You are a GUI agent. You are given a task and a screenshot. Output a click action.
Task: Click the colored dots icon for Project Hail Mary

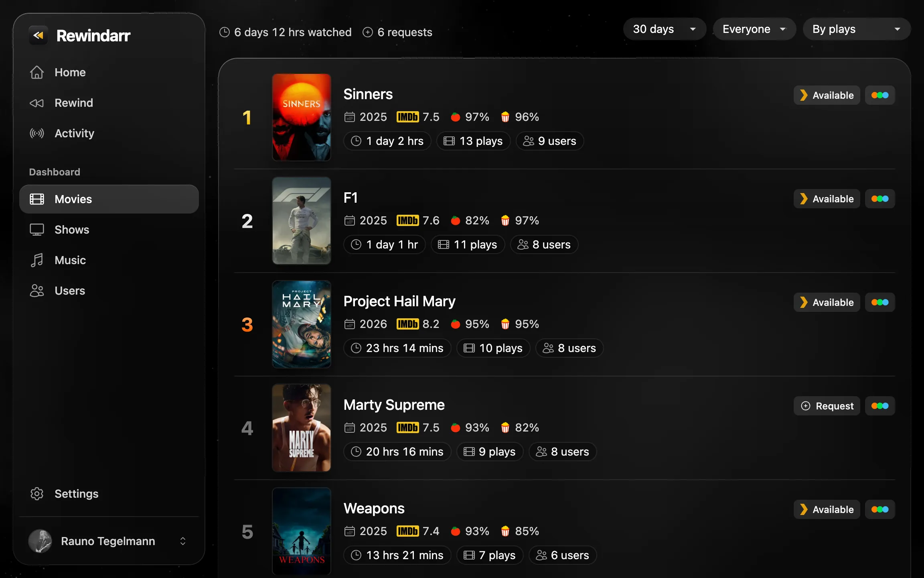(x=880, y=302)
